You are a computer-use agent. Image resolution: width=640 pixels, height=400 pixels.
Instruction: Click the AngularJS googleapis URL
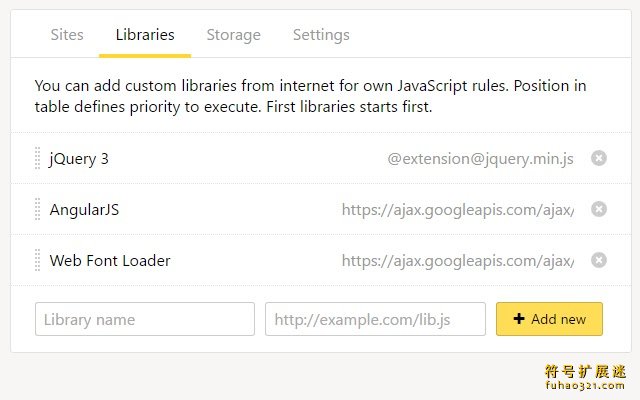pos(458,209)
